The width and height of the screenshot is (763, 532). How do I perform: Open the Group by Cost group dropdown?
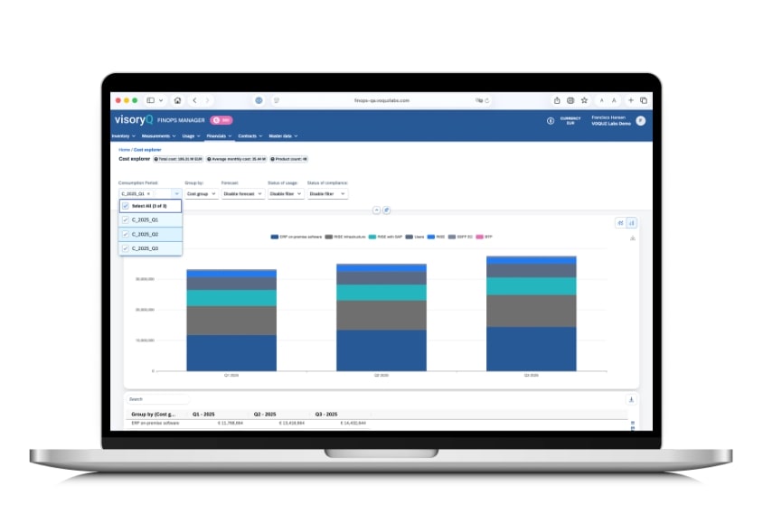tap(201, 194)
